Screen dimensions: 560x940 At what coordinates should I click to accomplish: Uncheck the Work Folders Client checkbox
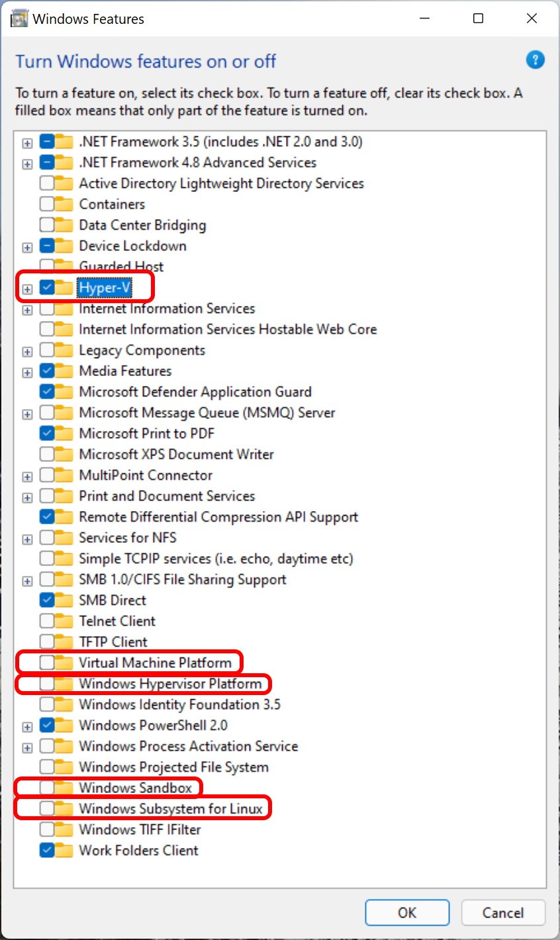pyautogui.click(x=47, y=850)
